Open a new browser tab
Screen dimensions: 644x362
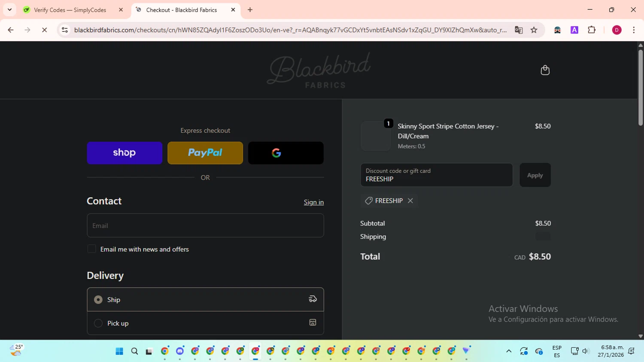coord(250,9)
